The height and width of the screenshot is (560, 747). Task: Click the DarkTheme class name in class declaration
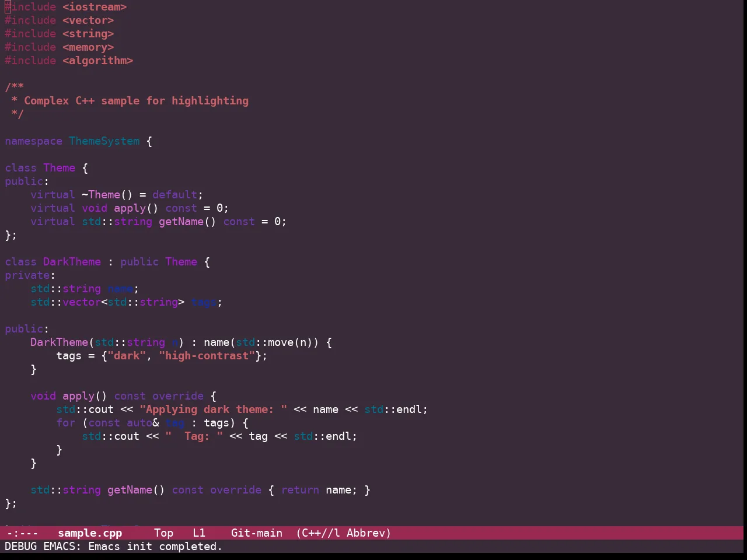72,262
